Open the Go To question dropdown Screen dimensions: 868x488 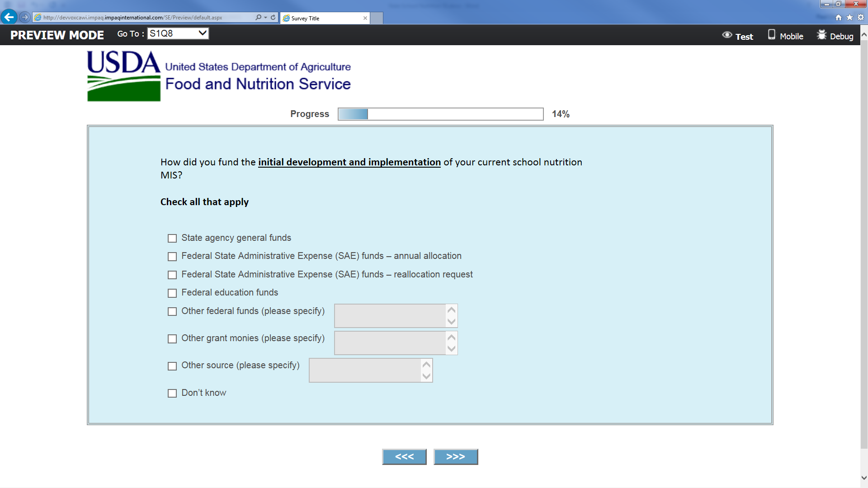tap(178, 33)
